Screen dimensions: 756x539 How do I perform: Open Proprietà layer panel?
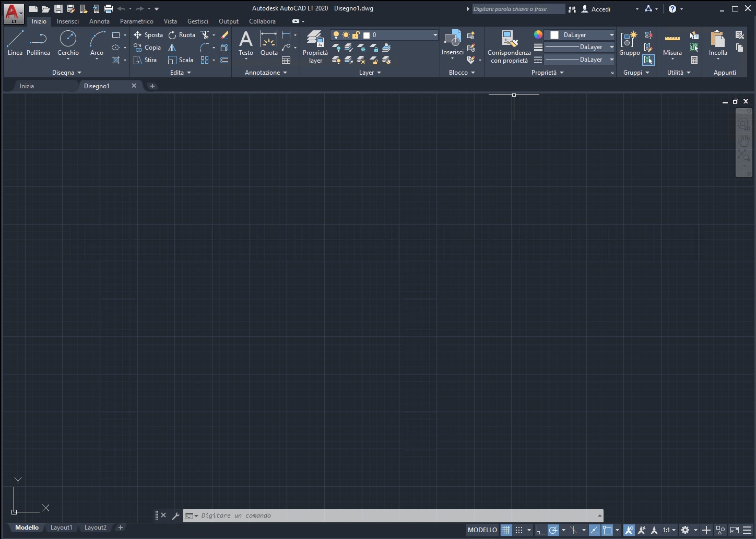[x=315, y=46]
